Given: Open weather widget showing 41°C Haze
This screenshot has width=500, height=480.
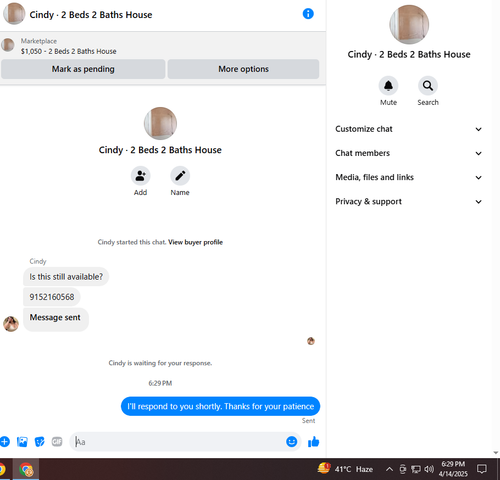Looking at the screenshot, I should [345, 469].
